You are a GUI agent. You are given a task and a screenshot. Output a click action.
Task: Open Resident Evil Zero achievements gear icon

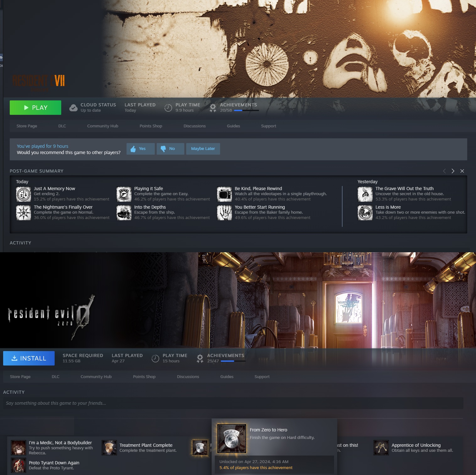click(200, 359)
